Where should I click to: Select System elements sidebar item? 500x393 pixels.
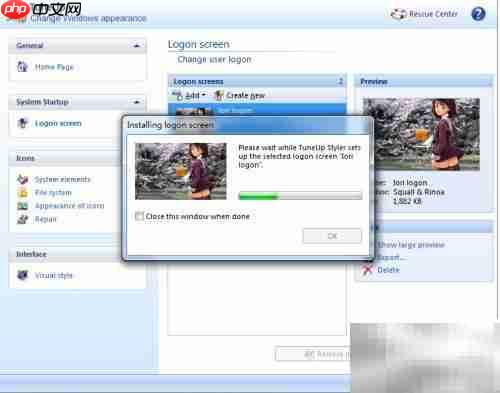click(63, 179)
